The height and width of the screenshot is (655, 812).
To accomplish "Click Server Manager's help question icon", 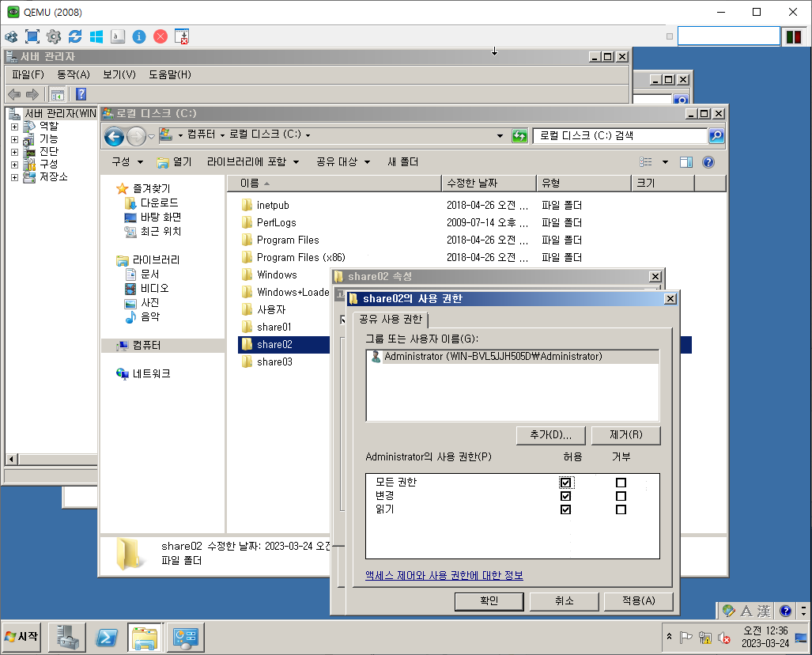I will (x=81, y=94).
